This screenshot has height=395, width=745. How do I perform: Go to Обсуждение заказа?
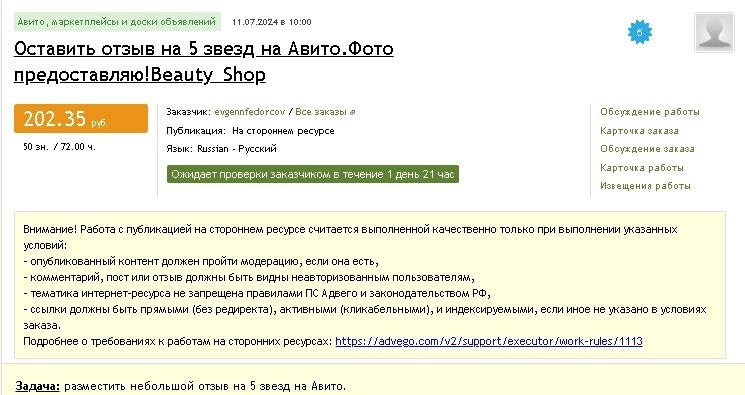(647, 149)
